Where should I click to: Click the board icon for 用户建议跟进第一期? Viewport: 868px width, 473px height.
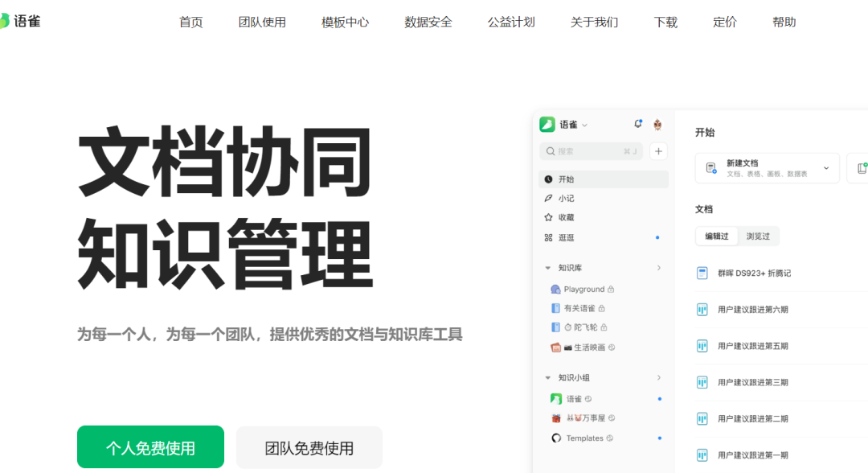tap(702, 455)
